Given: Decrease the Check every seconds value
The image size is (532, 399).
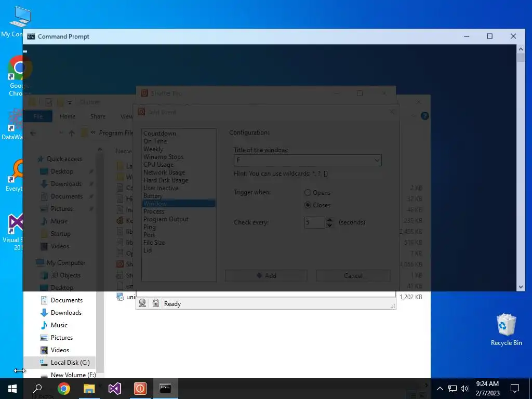Looking at the screenshot, I should [329, 225].
